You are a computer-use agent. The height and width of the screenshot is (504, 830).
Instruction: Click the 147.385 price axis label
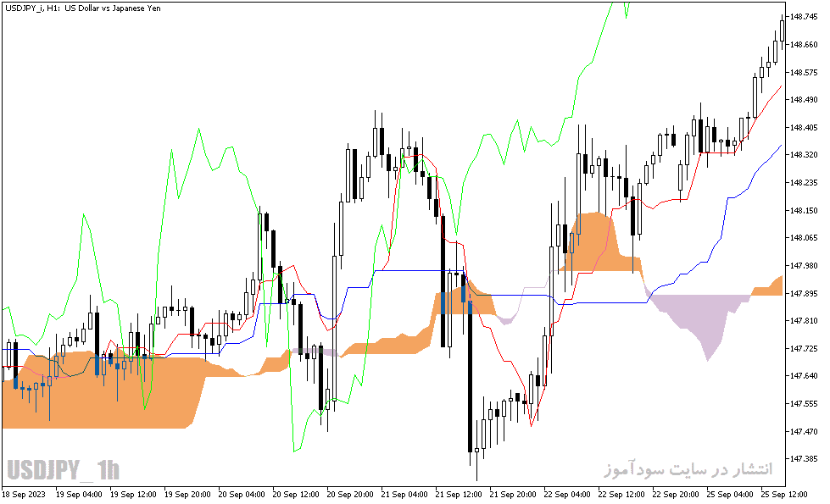804,459
